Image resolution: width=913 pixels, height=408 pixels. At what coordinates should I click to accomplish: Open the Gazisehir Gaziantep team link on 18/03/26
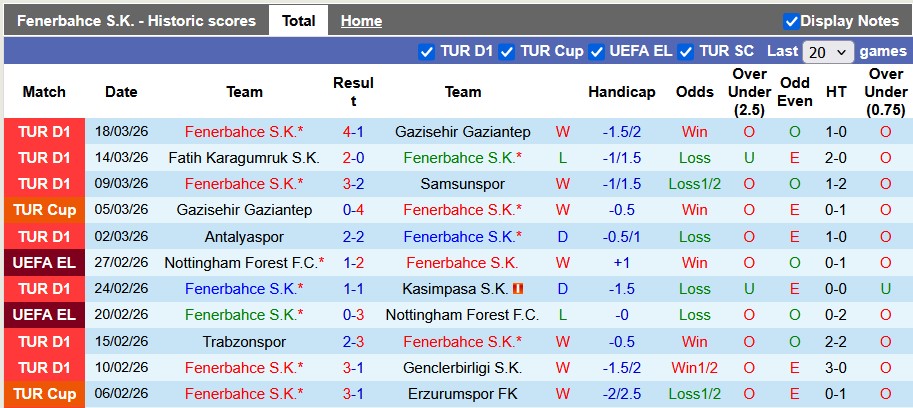(462, 132)
